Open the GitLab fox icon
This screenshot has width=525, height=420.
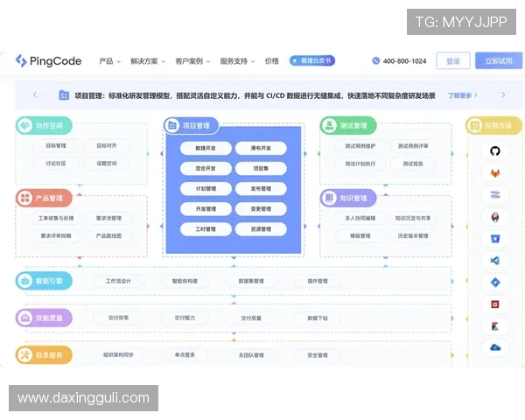tap(495, 173)
